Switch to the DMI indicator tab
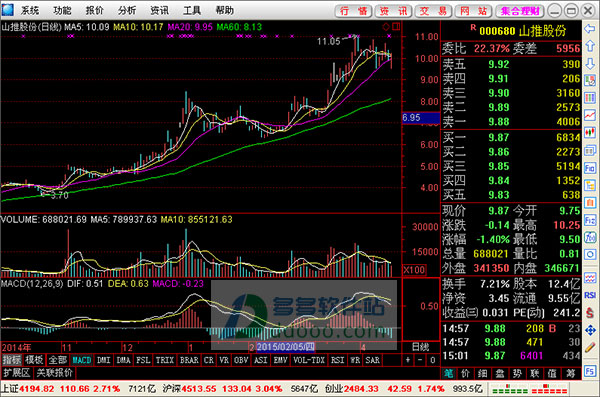 pyautogui.click(x=103, y=360)
